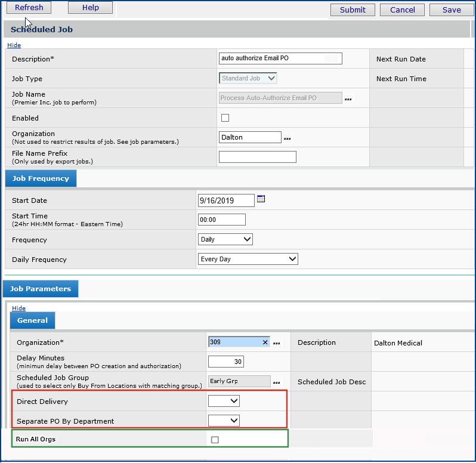Open lookup next to Organization 309 field
The width and height of the screenshot is (476, 463).
click(x=276, y=343)
